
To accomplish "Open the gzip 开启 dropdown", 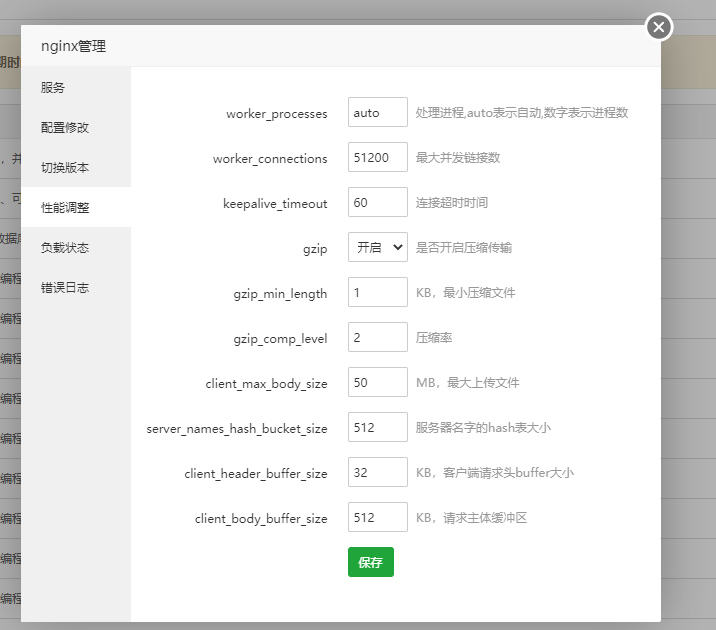I will click(378, 247).
